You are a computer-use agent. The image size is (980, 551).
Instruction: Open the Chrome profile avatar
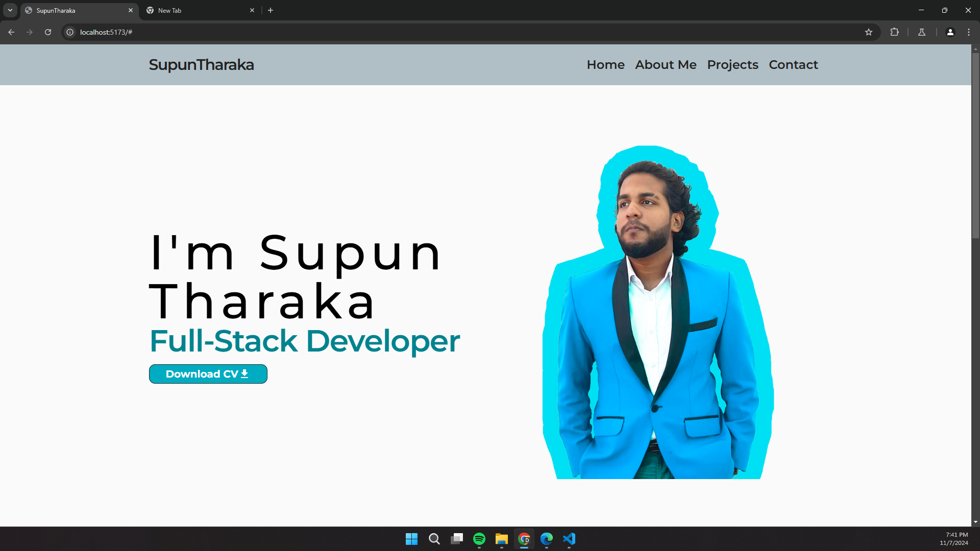pos(950,32)
